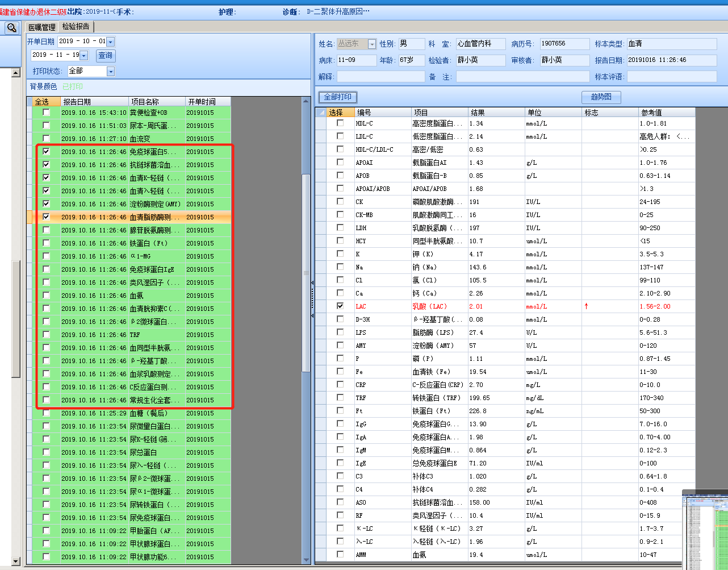Click the 单位 column header
Image resolution: width=728 pixels, height=570 pixels.
(x=553, y=113)
